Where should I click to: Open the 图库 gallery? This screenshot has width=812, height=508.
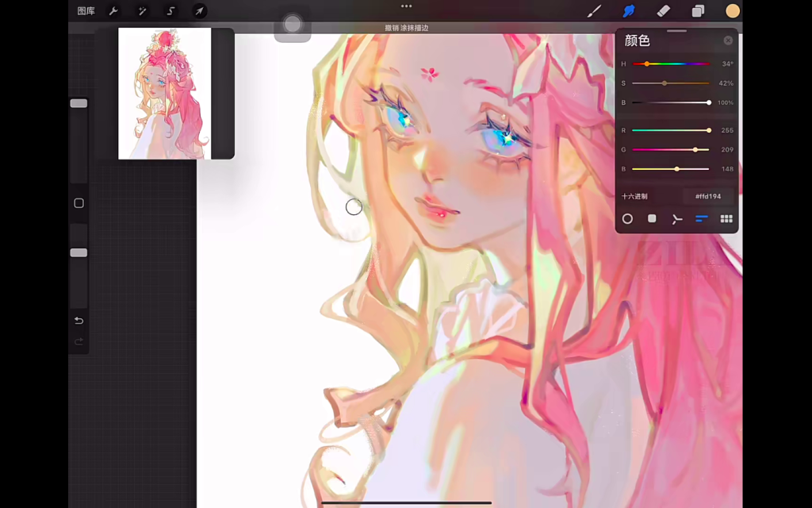click(86, 11)
